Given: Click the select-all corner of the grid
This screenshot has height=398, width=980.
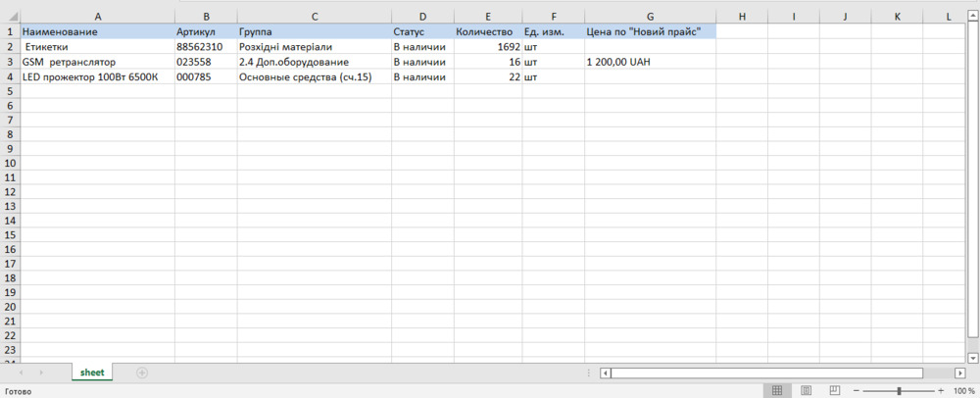Looking at the screenshot, I should pos(10,17).
